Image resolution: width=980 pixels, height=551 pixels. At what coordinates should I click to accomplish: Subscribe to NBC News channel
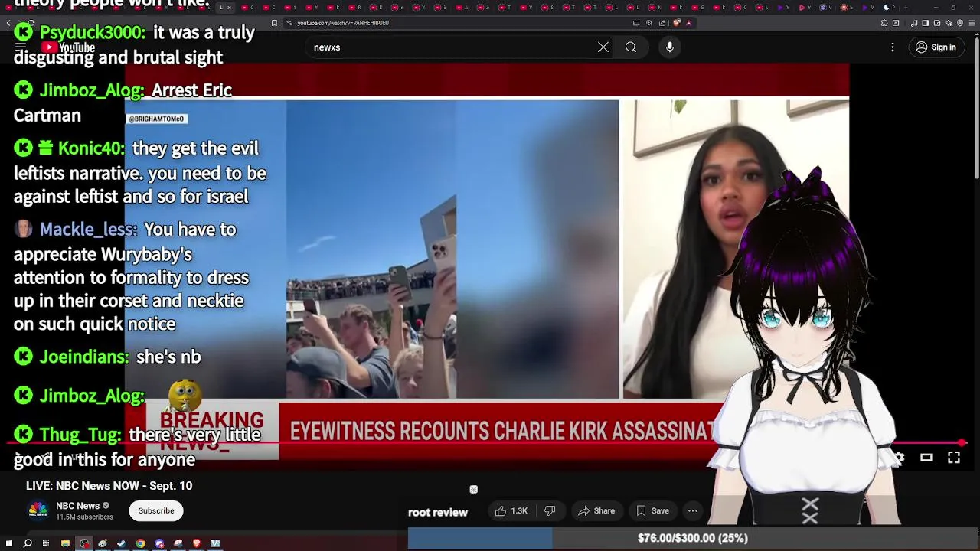click(156, 510)
